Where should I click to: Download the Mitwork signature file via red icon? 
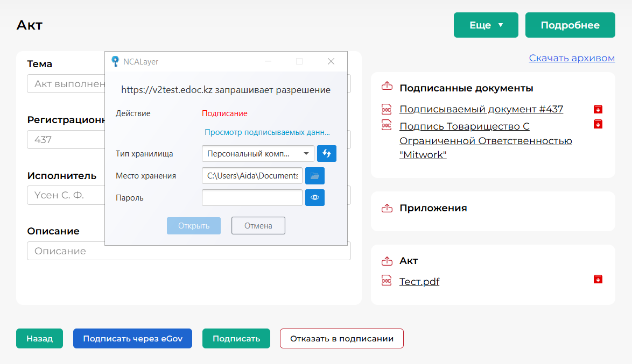tap(598, 124)
